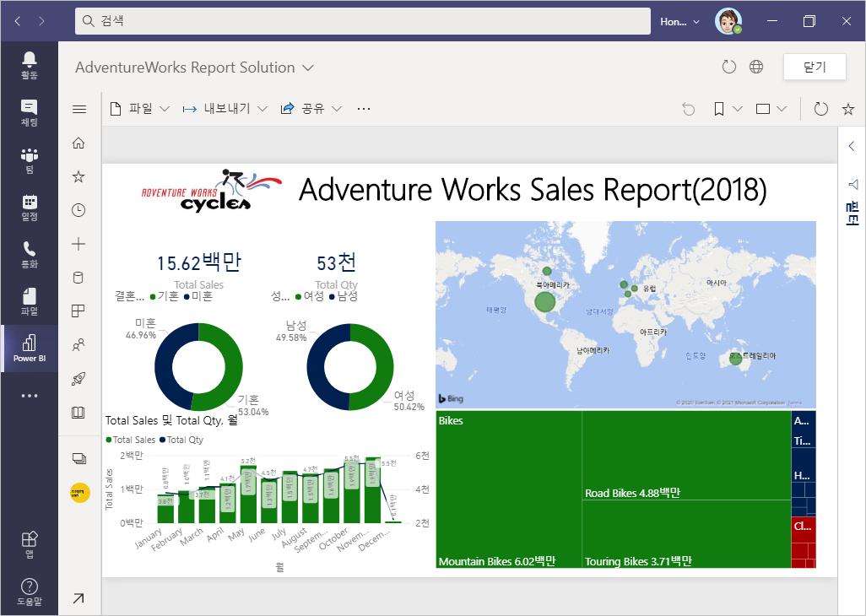Click the Total Sales legend entry

click(x=130, y=440)
